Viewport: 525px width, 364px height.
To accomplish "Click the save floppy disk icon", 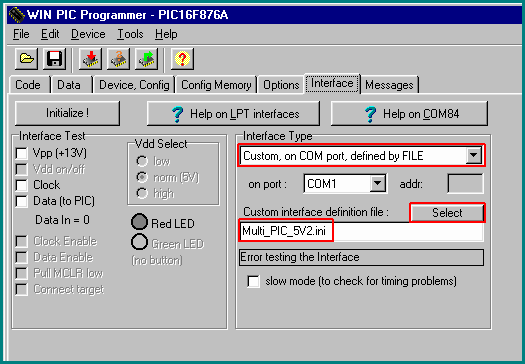I will 54,59.
